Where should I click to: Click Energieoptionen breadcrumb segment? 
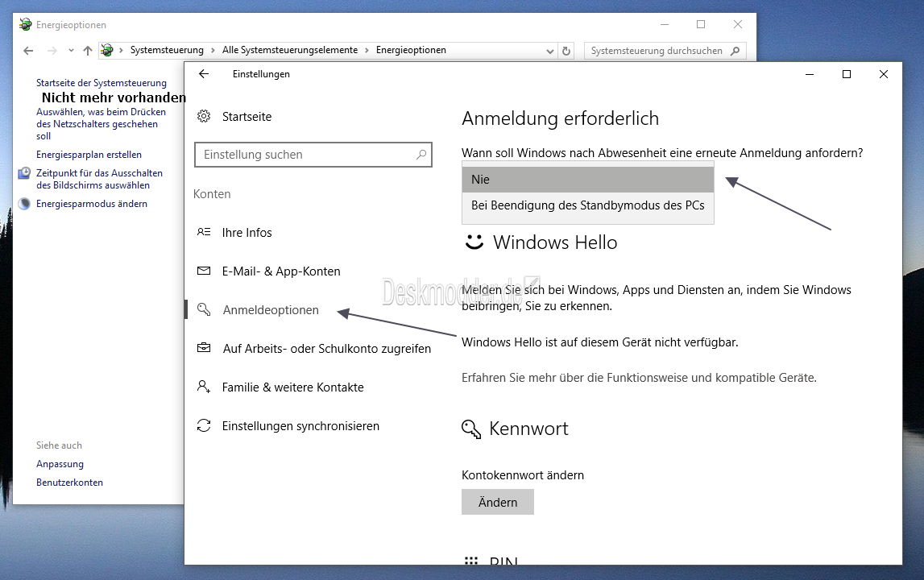pyautogui.click(x=411, y=50)
